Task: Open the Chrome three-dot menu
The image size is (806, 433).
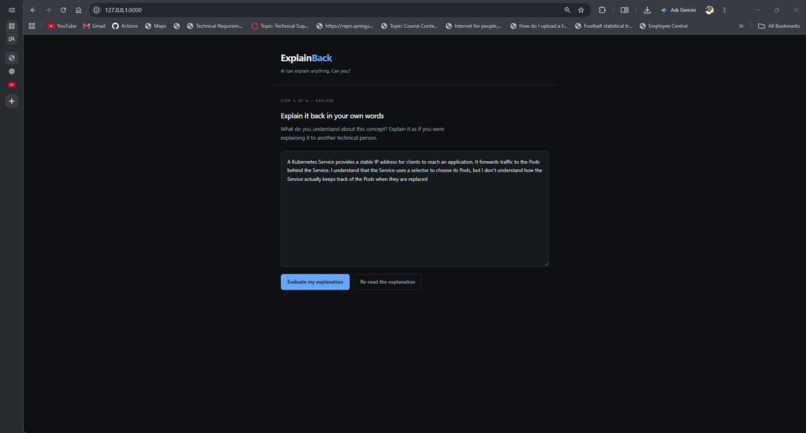Action: [x=724, y=10]
